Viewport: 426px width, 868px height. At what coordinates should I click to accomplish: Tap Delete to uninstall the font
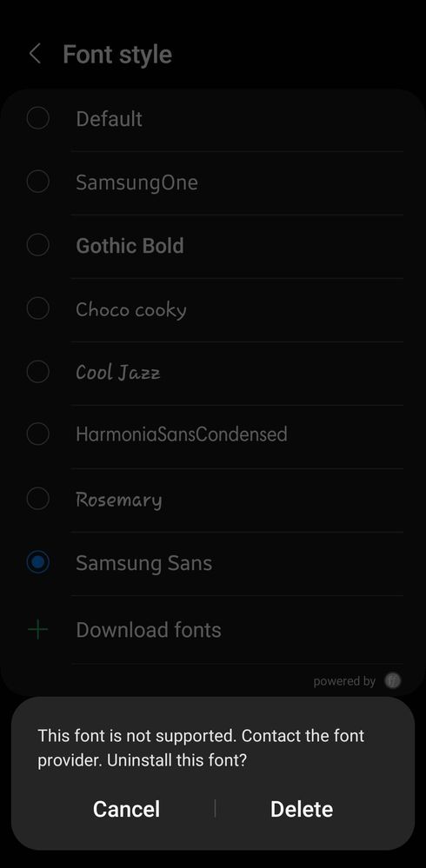point(302,809)
